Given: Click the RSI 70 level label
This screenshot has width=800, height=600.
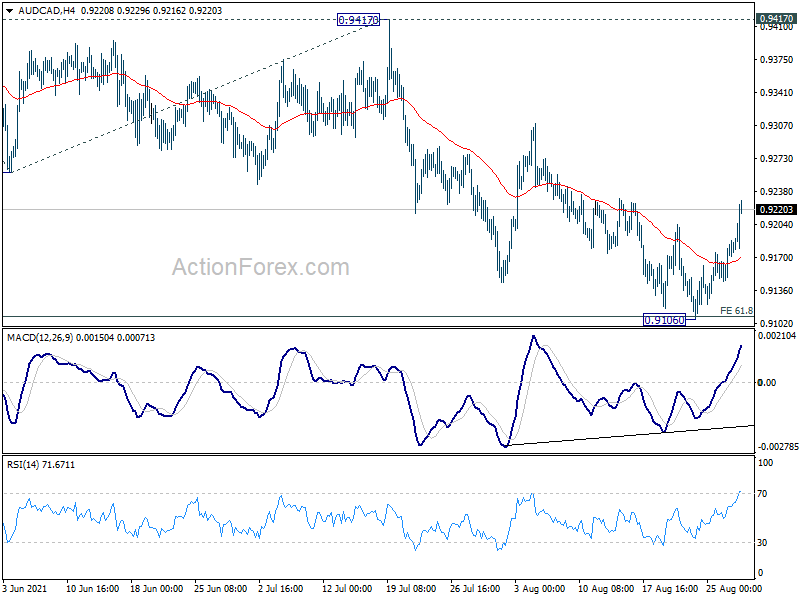Looking at the screenshot, I should 762,494.
